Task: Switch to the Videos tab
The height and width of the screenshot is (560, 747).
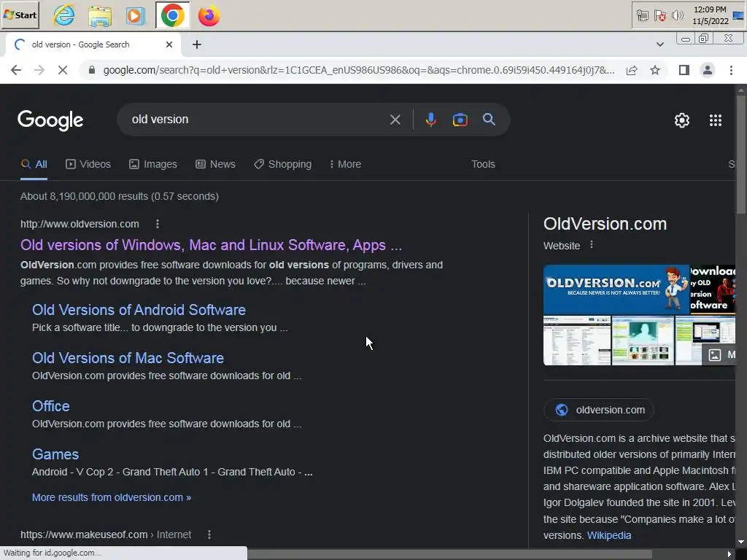Action: (x=88, y=164)
